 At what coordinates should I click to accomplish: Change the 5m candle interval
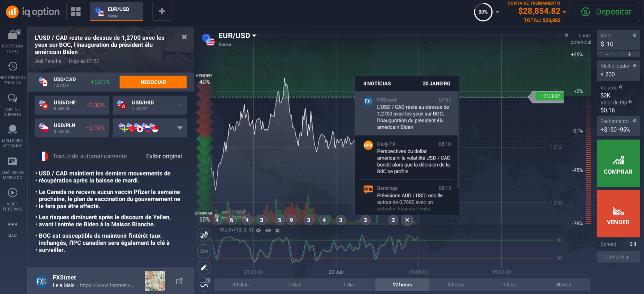[204, 251]
